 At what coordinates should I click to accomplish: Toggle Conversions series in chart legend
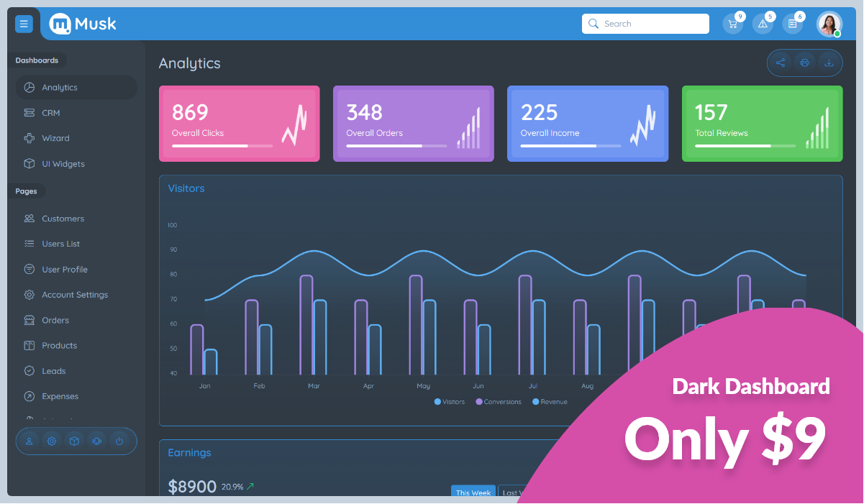tap(498, 401)
